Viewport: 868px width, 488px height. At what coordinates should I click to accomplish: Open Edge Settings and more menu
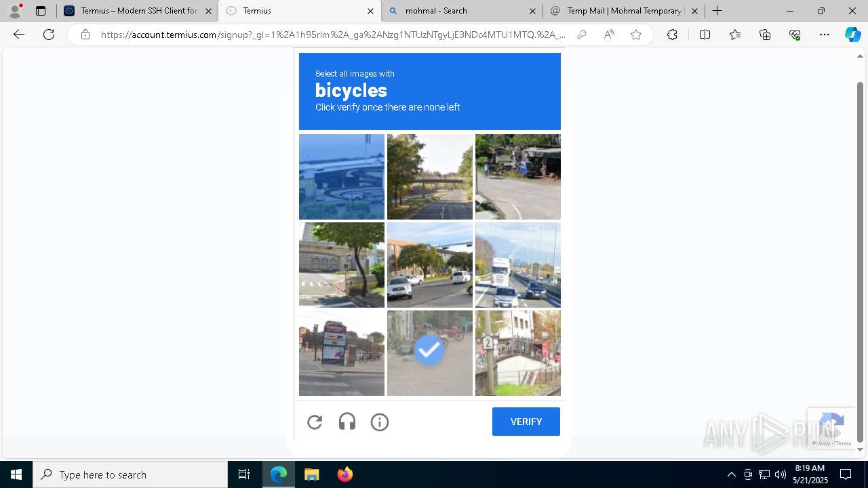825,35
